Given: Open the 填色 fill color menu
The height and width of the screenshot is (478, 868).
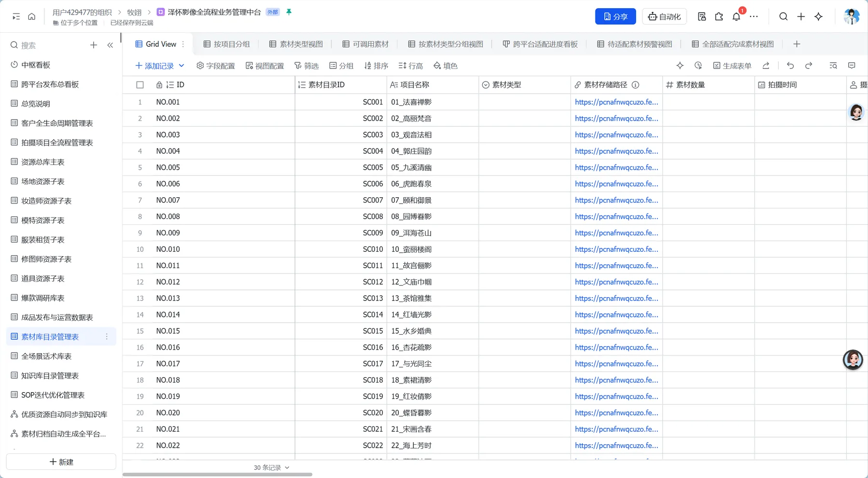Looking at the screenshot, I should pyautogui.click(x=446, y=66).
